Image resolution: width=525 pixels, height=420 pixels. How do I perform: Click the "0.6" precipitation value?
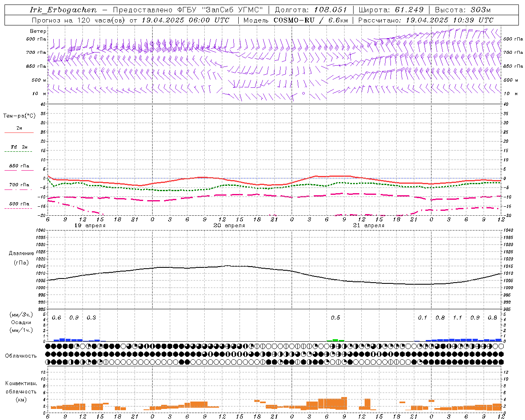point(57,318)
